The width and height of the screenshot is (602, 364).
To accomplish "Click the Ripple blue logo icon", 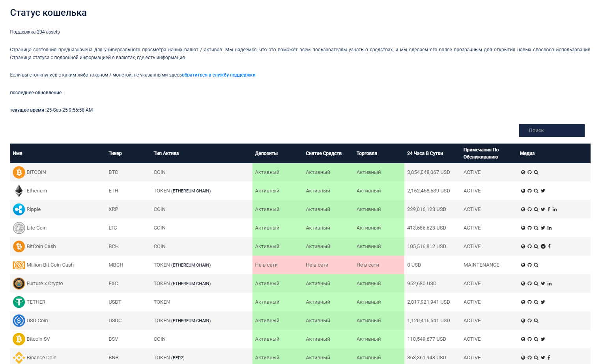I will pos(19,209).
